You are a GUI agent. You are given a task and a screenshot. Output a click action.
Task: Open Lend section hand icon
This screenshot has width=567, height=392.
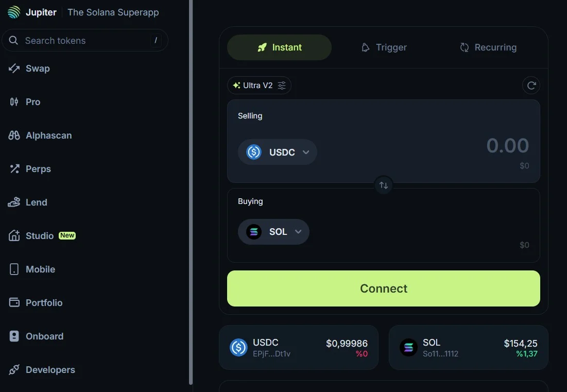pyautogui.click(x=14, y=202)
